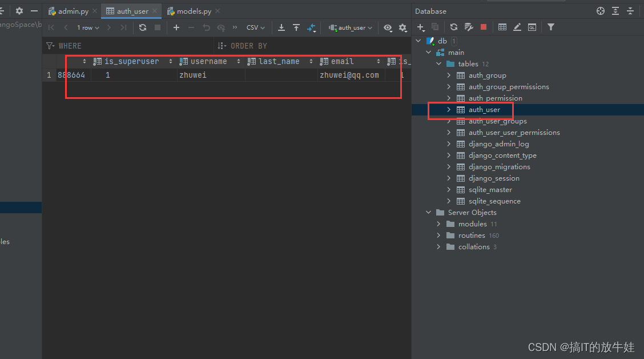
Task: Select the zhuwei@qq.com email cell
Action: click(351, 75)
